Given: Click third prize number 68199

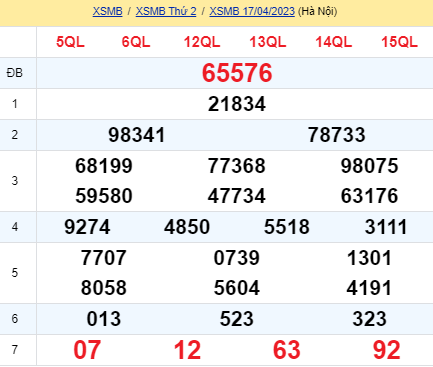Looking at the screenshot, I should [104, 166].
